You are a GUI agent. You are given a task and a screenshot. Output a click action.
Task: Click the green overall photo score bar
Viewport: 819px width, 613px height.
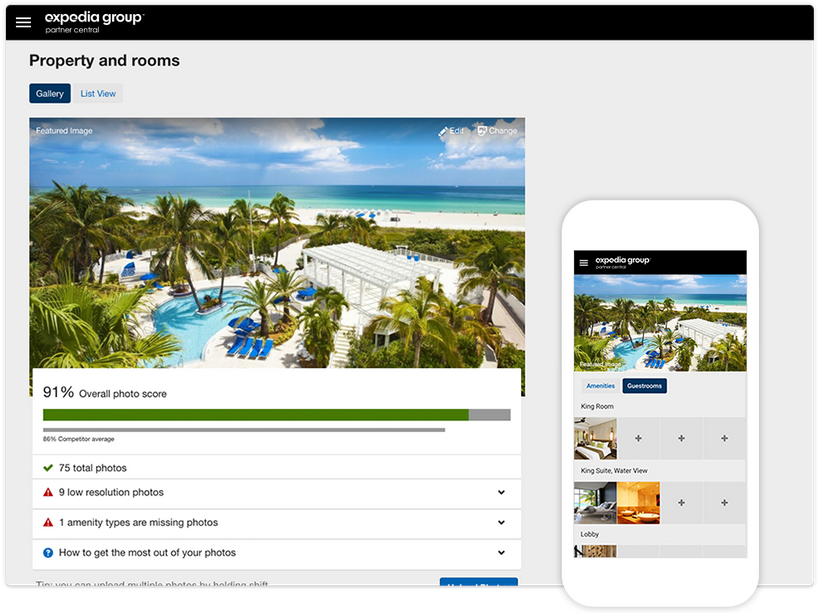click(x=256, y=415)
